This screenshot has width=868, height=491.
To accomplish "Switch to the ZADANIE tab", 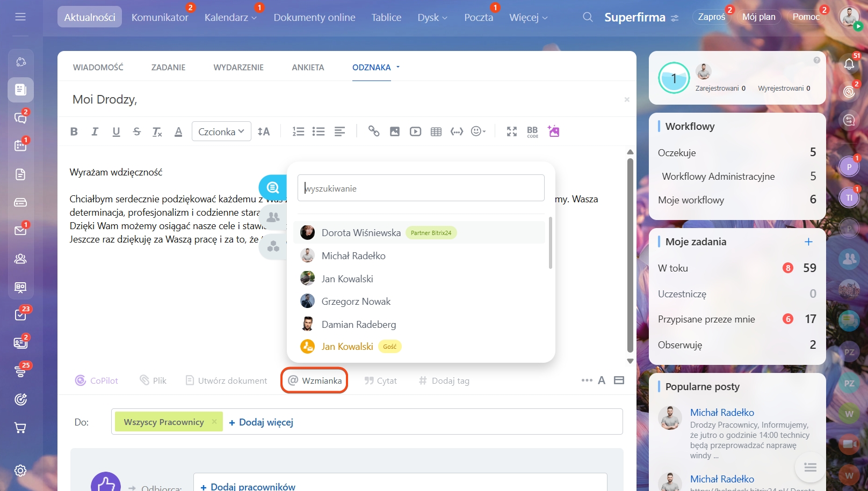I will 168,67.
